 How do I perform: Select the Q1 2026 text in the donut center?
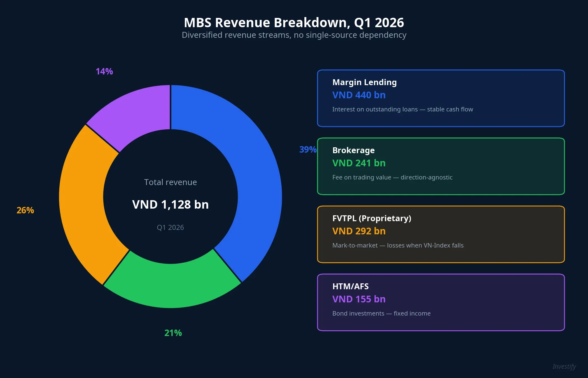click(x=170, y=227)
